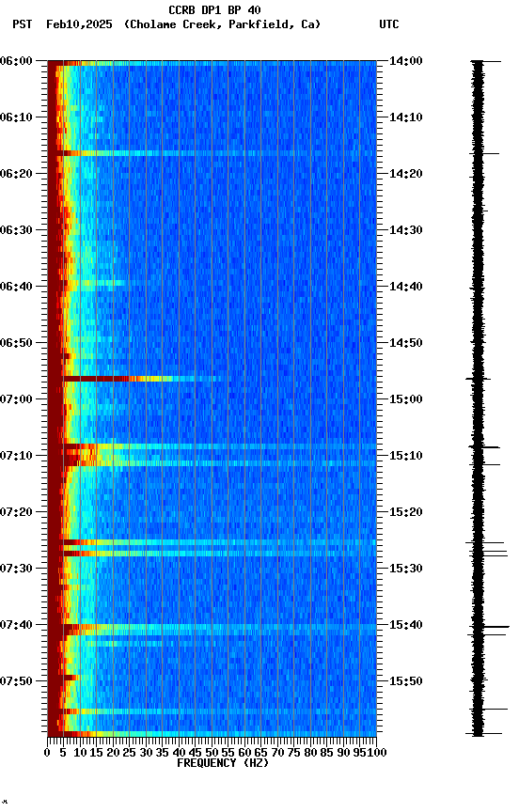Click the frequency axis label '10'

tap(80, 753)
